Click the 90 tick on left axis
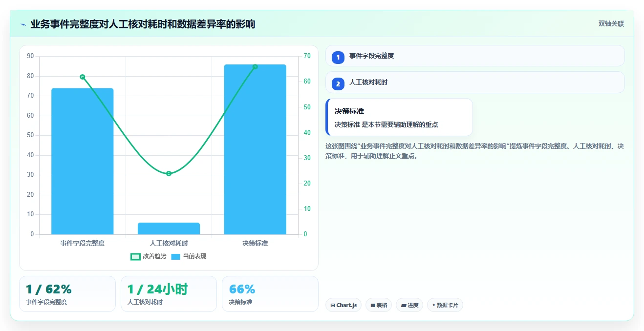The width and height of the screenshot is (644, 331). point(30,56)
